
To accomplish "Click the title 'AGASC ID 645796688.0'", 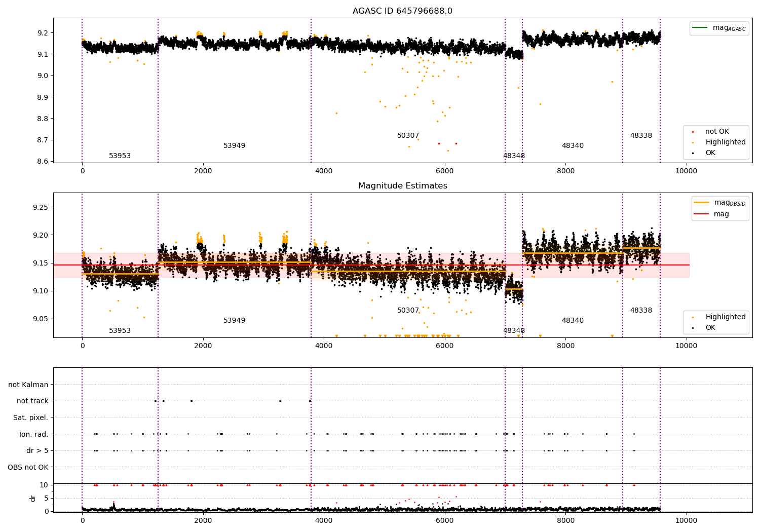I will tap(403, 11).
